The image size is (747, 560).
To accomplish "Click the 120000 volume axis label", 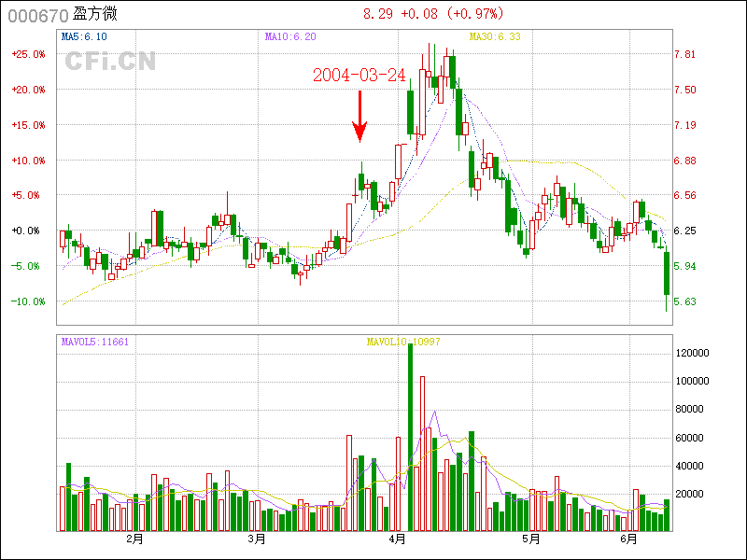I will coord(693,354).
